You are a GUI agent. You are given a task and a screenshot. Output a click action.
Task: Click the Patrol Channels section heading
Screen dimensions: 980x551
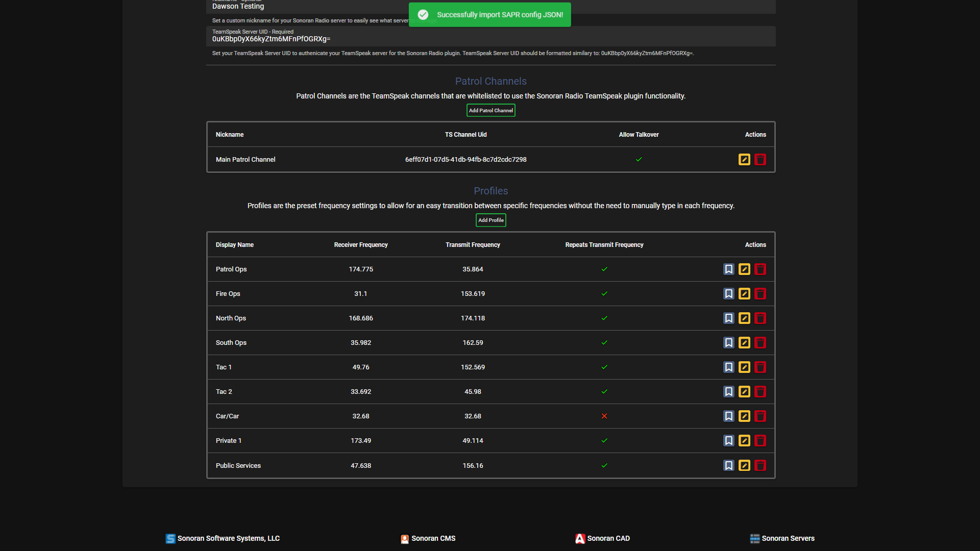(491, 82)
